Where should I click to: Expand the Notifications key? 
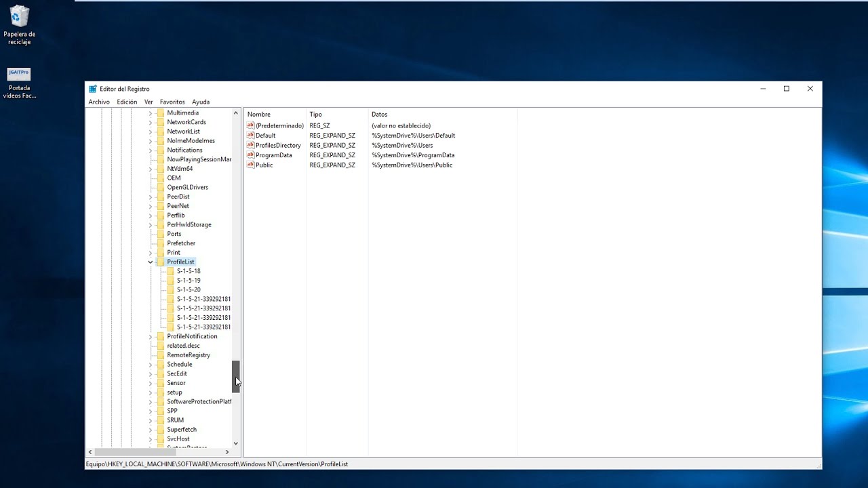coord(151,150)
